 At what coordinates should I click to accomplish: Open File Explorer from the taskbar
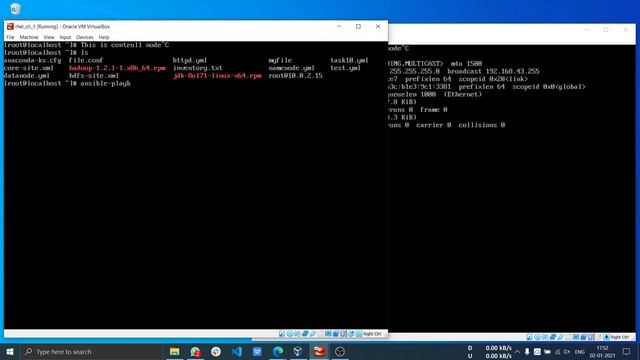175,351
